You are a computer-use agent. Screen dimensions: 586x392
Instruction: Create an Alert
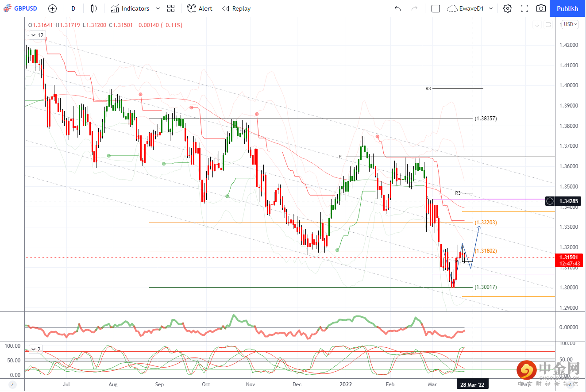click(x=200, y=8)
